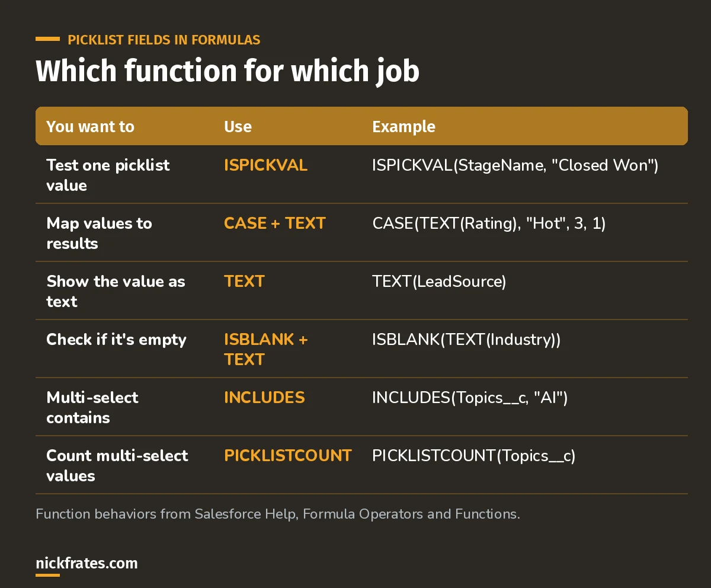The width and height of the screenshot is (711, 588).
Task: Click the TEXT function in the third row
Action: [244, 281]
